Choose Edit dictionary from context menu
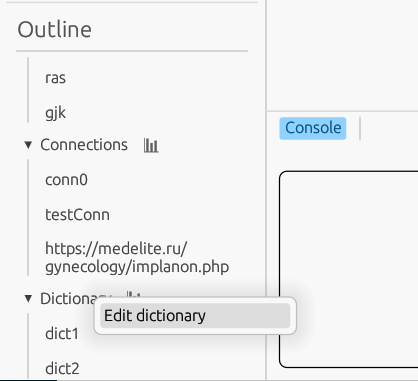The width and height of the screenshot is (418, 381). pyautogui.click(x=195, y=316)
